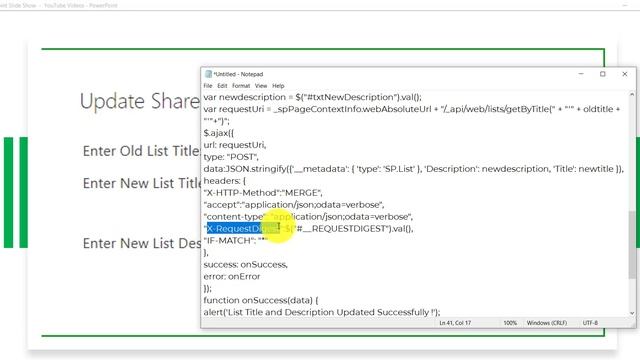The width and height of the screenshot is (640, 360).
Task: Click the line 'url: requestUri,'
Action: click(235, 145)
